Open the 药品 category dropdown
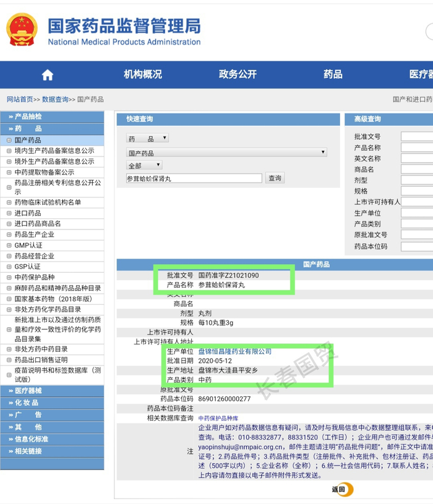 (147, 139)
